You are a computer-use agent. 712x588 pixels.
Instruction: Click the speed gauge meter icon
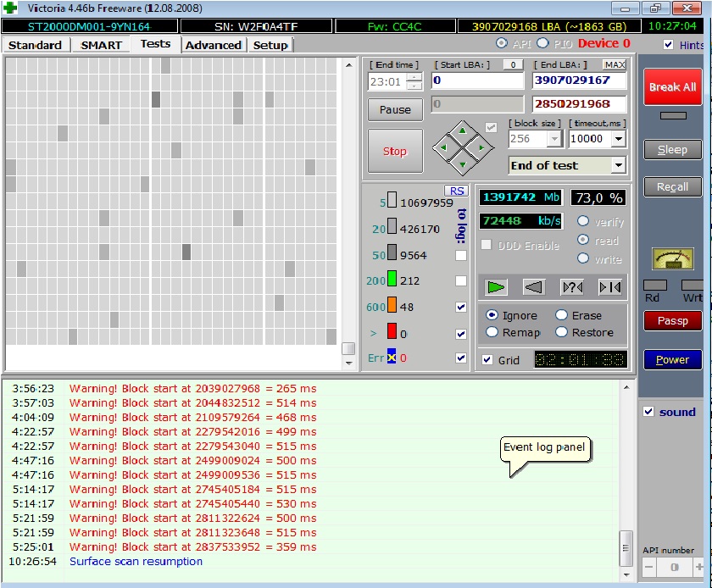click(672, 259)
